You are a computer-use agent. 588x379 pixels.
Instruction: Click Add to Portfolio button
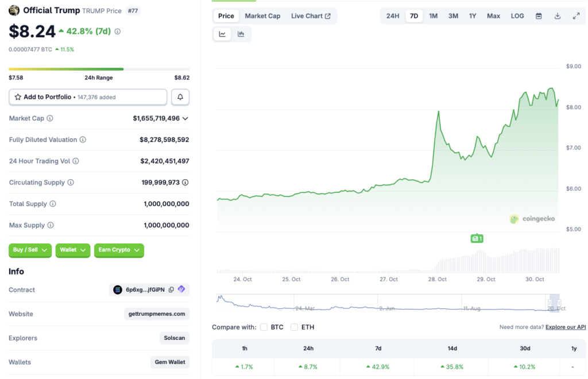tap(88, 97)
